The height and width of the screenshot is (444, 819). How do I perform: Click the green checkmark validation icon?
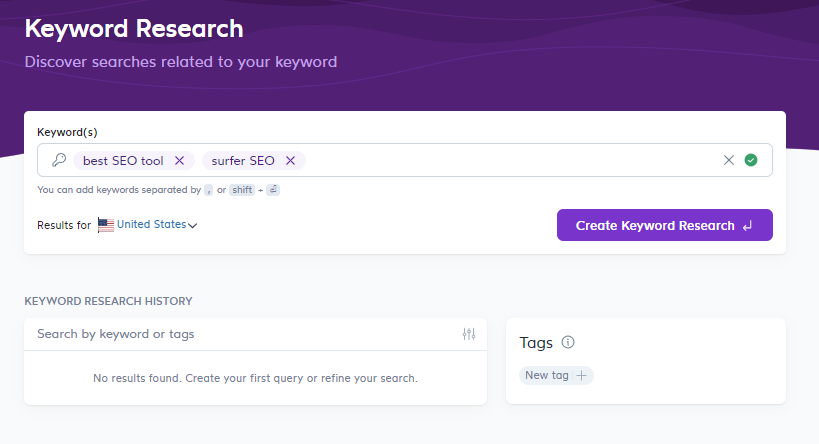point(751,160)
